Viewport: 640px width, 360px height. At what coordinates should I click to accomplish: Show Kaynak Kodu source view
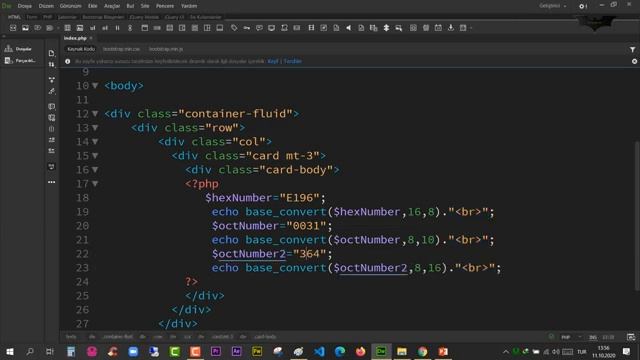(81, 49)
